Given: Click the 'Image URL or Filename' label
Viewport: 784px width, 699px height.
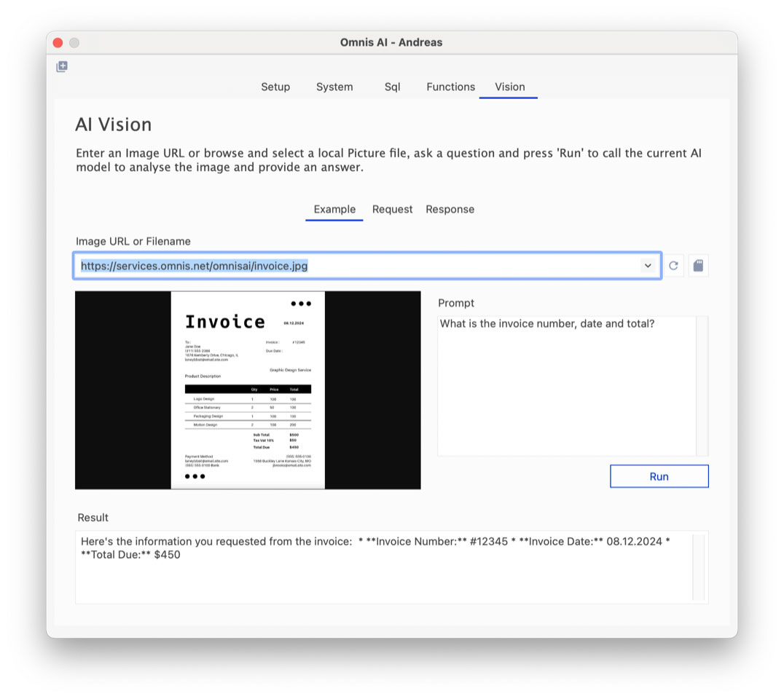Looking at the screenshot, I should point(133,241).
